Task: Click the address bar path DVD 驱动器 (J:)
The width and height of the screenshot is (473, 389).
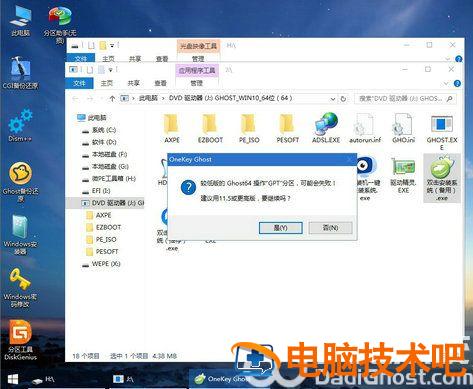Action: click(x=230, y=98)
